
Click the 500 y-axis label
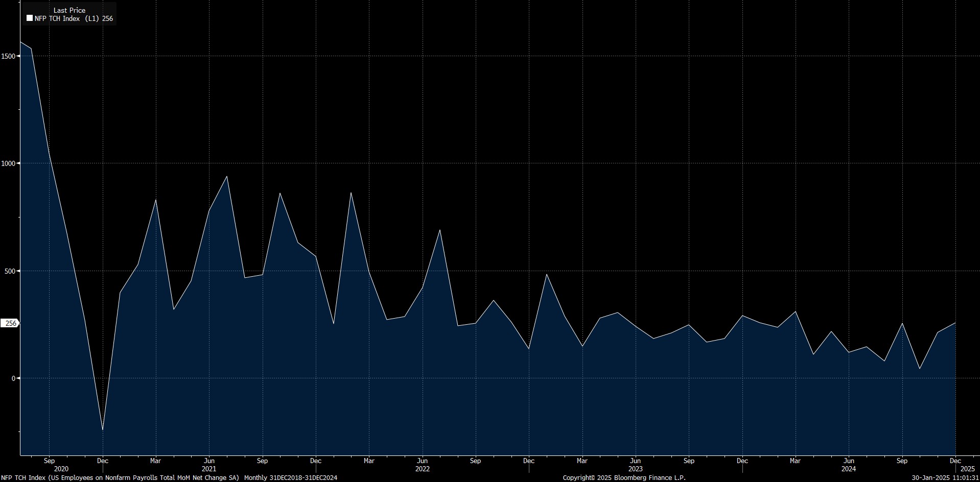[x=10, y=271]
